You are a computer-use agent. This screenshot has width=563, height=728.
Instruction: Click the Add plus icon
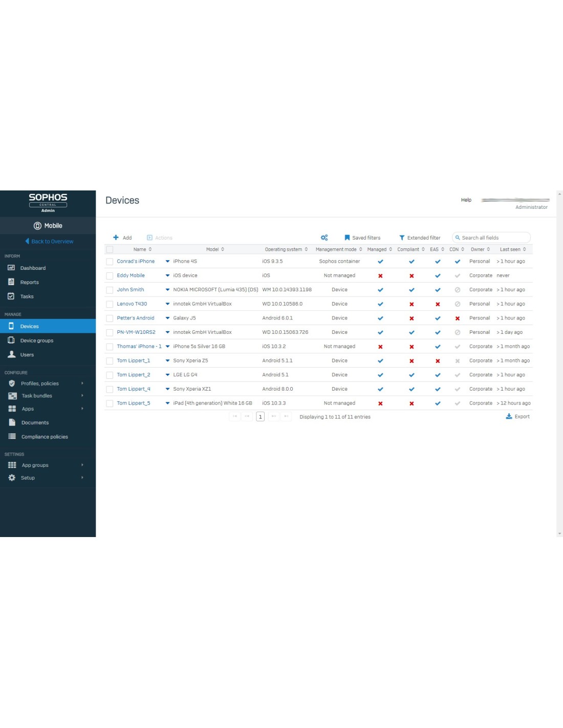coord(116,238)
